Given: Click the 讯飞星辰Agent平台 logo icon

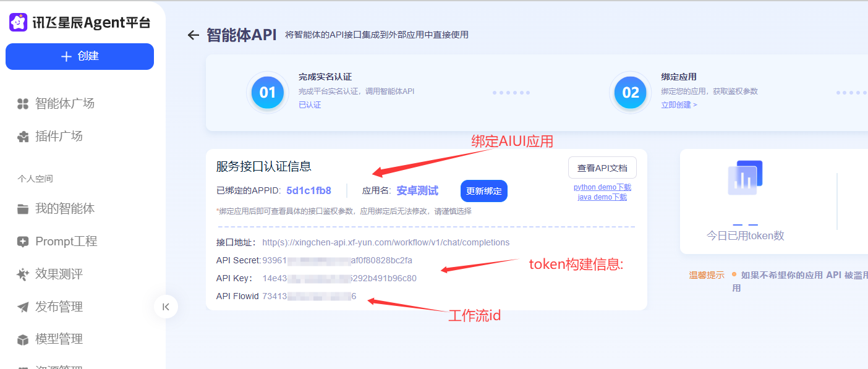Looking at the screenshot, I should point(18,23).
